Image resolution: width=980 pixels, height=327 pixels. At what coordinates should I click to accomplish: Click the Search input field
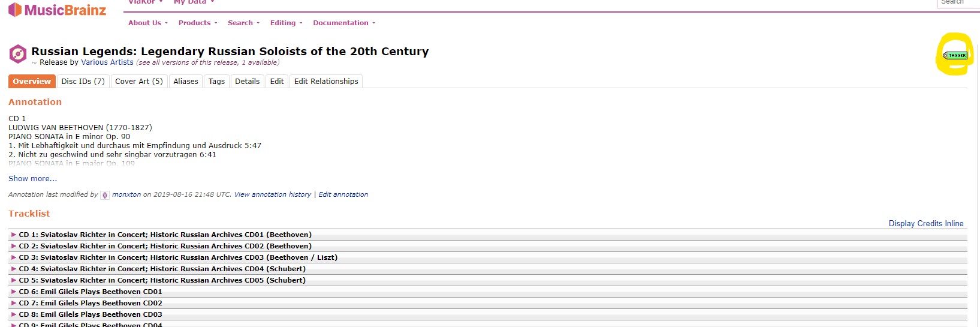(958, 3)
